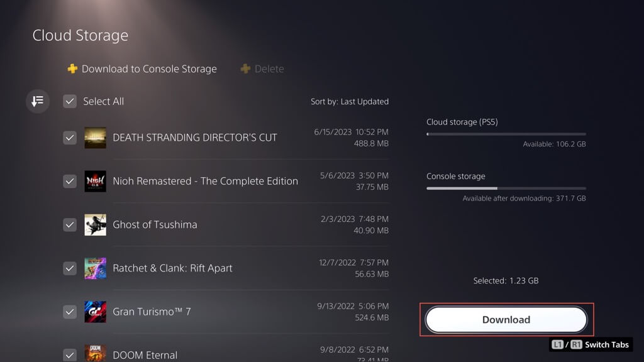This screenshot has height=362, width=644.
Task: Click the PlayStation Plus icon beside Download
Action: pyautogui.click(x=72, y=69)
